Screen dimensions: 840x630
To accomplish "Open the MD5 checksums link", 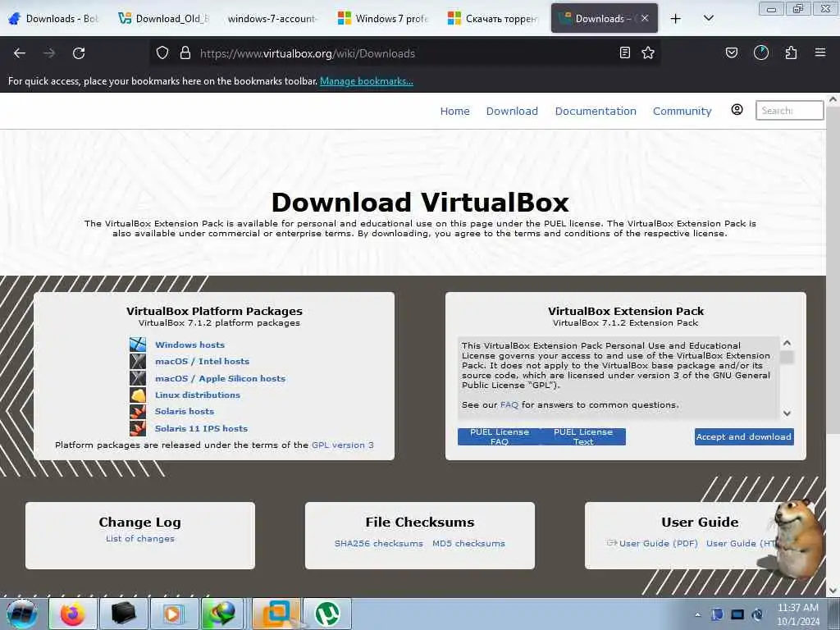I will (468, 543).
